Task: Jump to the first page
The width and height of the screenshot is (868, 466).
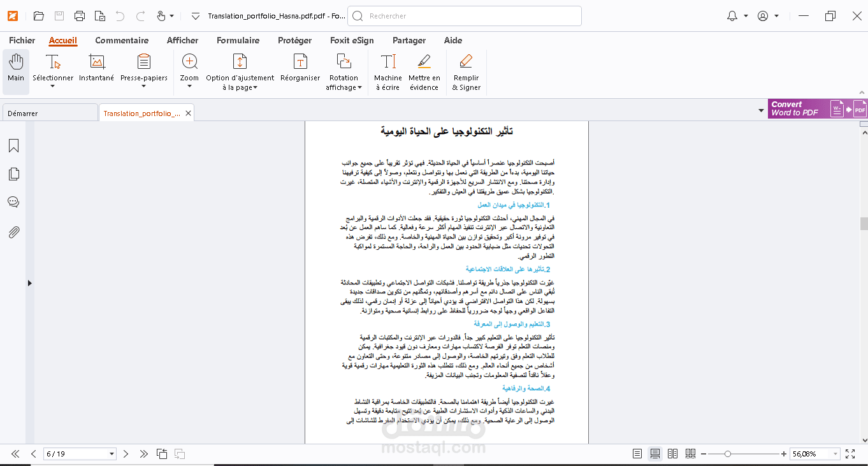Action: (x=15, y=454)
